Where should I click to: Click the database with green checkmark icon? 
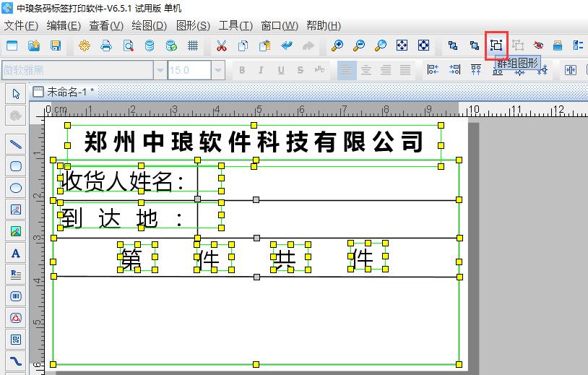[171, 46]
